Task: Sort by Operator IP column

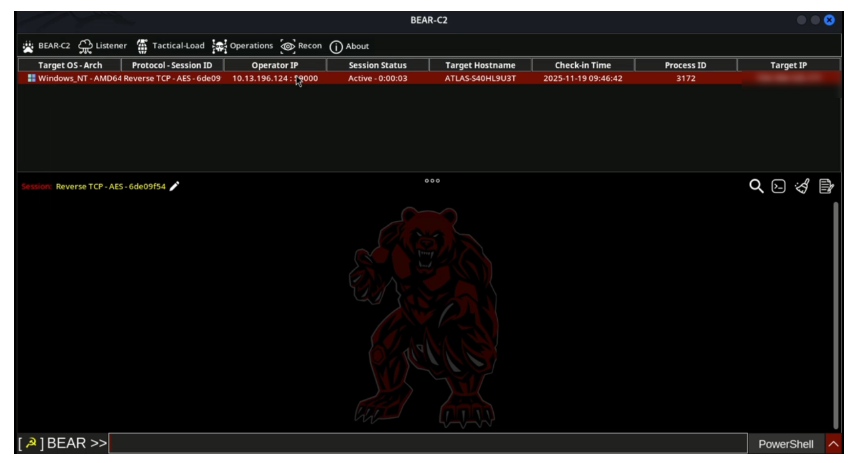Action: 275,65
